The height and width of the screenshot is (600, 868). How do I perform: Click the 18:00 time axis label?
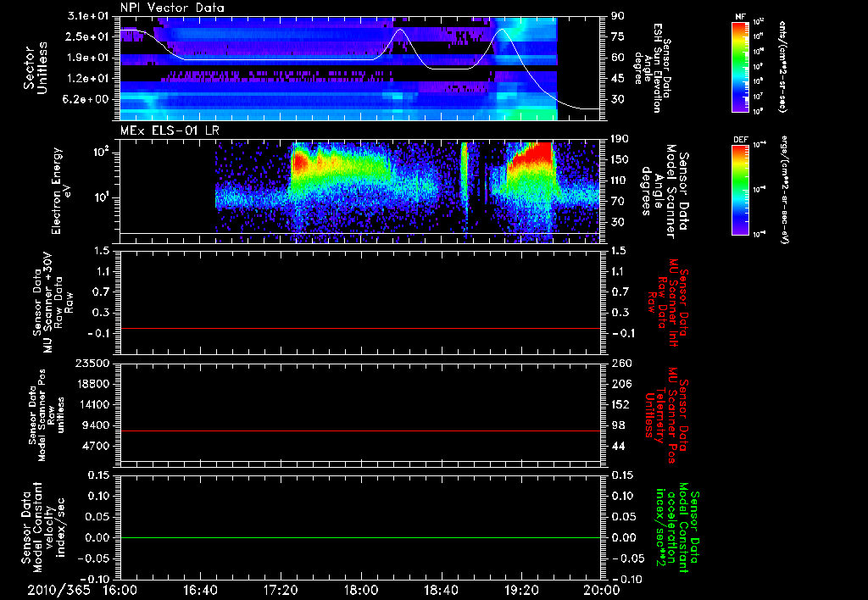point(361,590)
